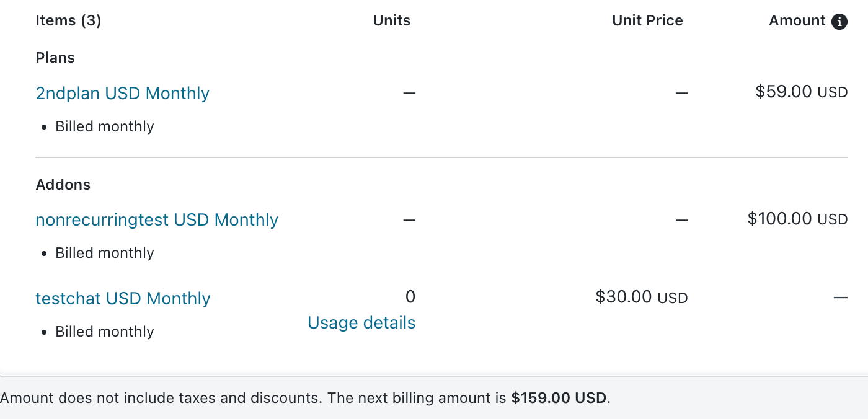The height and width of the screenshot is (419, 868).
Task: Click the Plans section label
Action: coord(55,58)
